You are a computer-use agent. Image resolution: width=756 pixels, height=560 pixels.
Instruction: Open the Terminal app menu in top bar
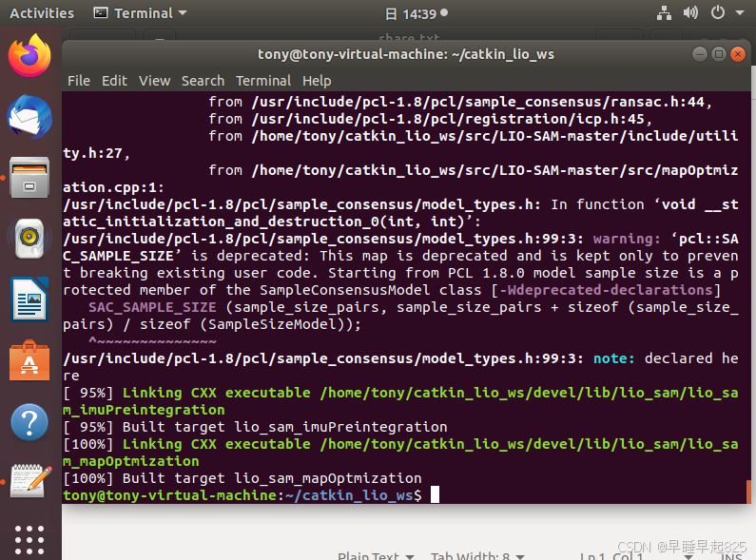[140, 13]
